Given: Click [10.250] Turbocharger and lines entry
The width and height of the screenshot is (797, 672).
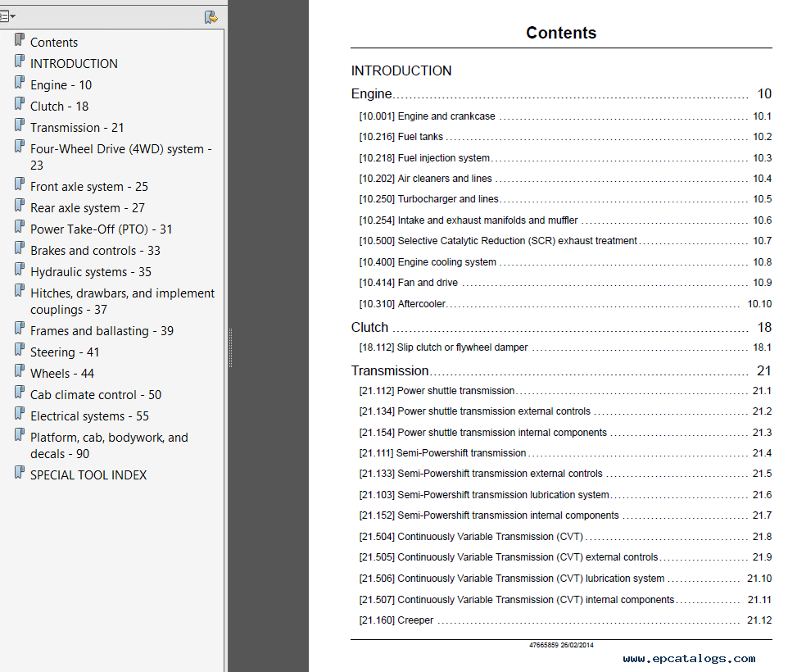Looking at the screenshot, I should pos(565,199).
